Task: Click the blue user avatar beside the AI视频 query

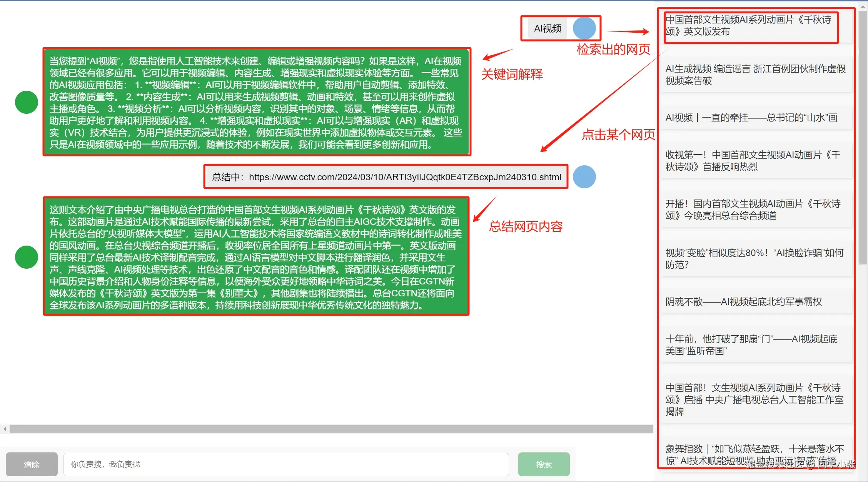Action: coord(584,28)
